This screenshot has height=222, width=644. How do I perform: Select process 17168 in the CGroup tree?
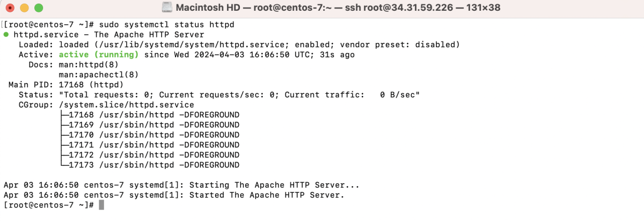pos(150,115)
